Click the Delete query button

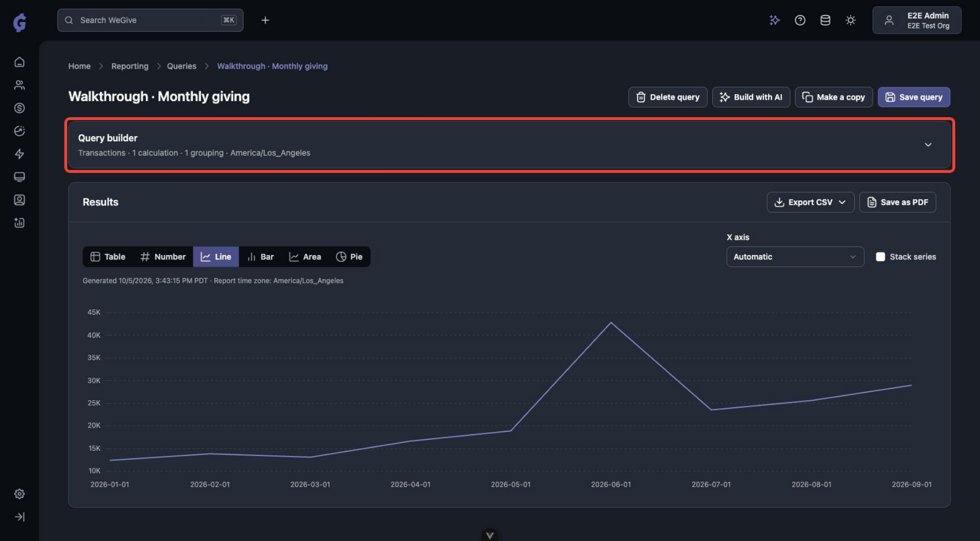[668, 97]
